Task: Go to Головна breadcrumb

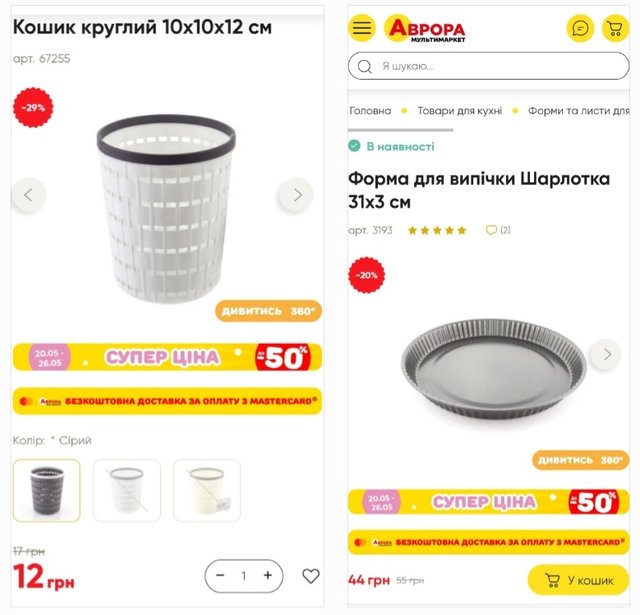Action: point(370,111)
